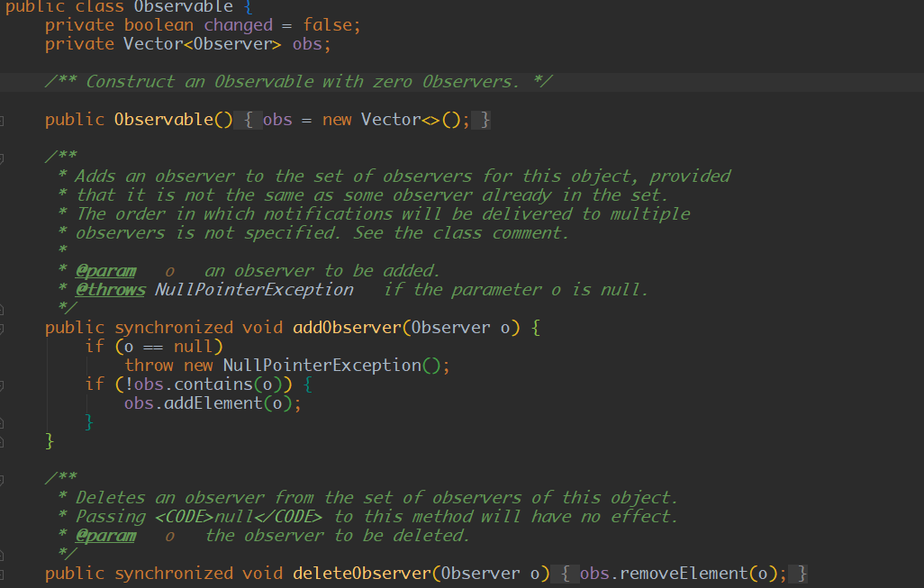Click 'NullPointerException()' in the throw statement

(x=331, y=366)
